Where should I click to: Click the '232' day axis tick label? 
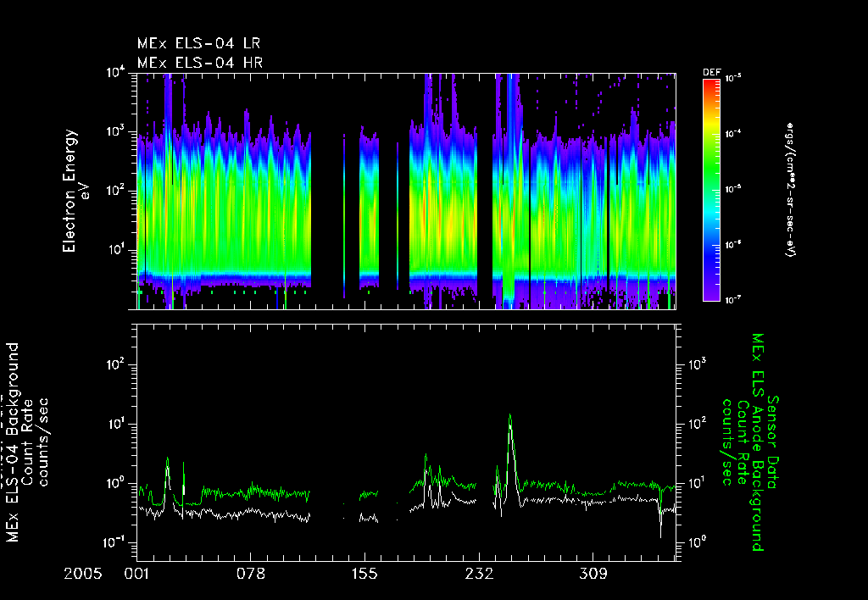click(x=479, y=574)
